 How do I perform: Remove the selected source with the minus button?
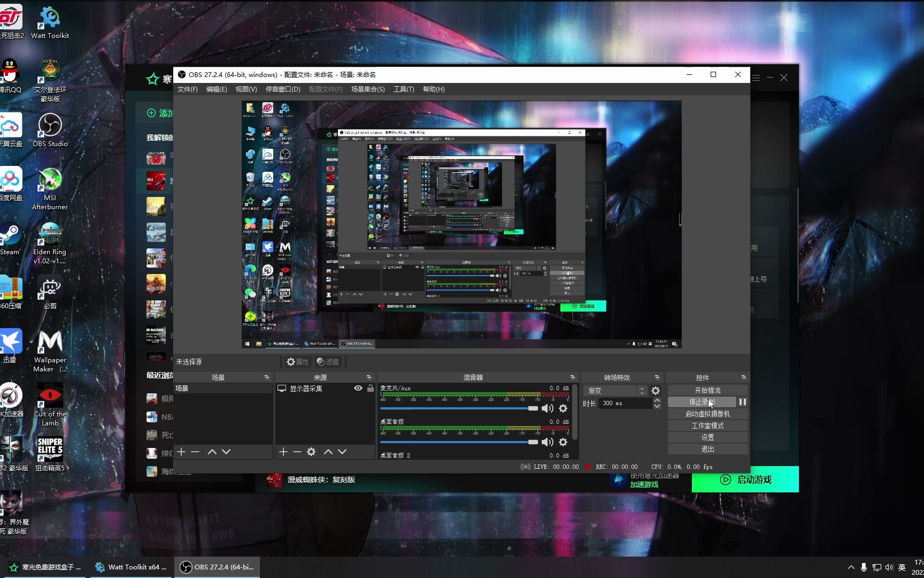pyautogui.click(x=297, y=452)
